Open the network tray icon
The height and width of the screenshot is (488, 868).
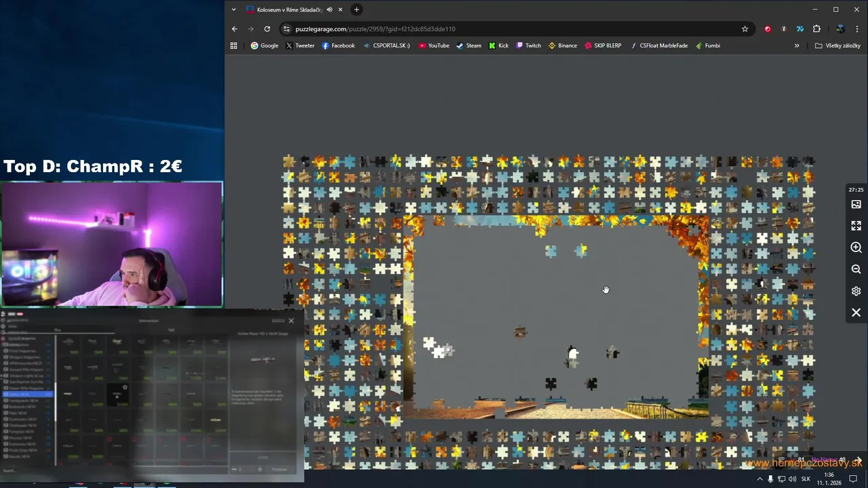point(781,479)
